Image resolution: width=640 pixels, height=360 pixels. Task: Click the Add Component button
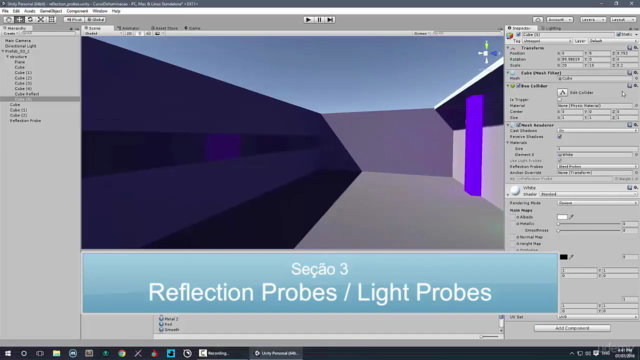[x=572, y=328]
